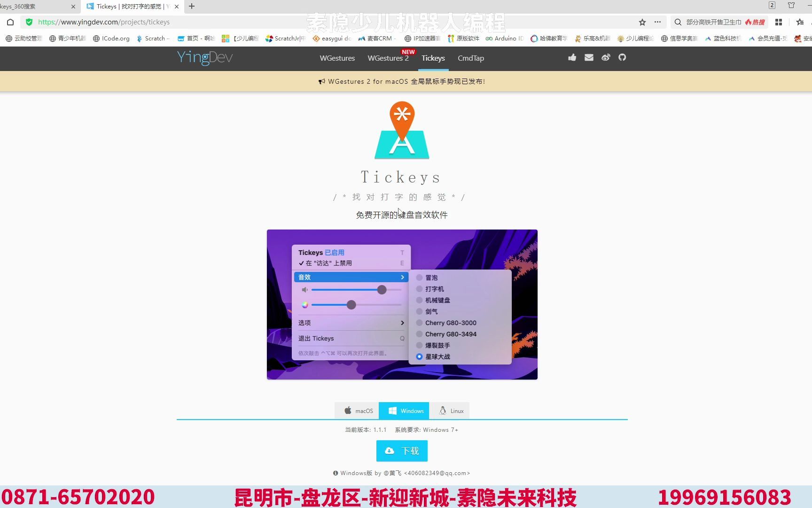
Task: Switch to the Windows platform tab
Action: 404,411
